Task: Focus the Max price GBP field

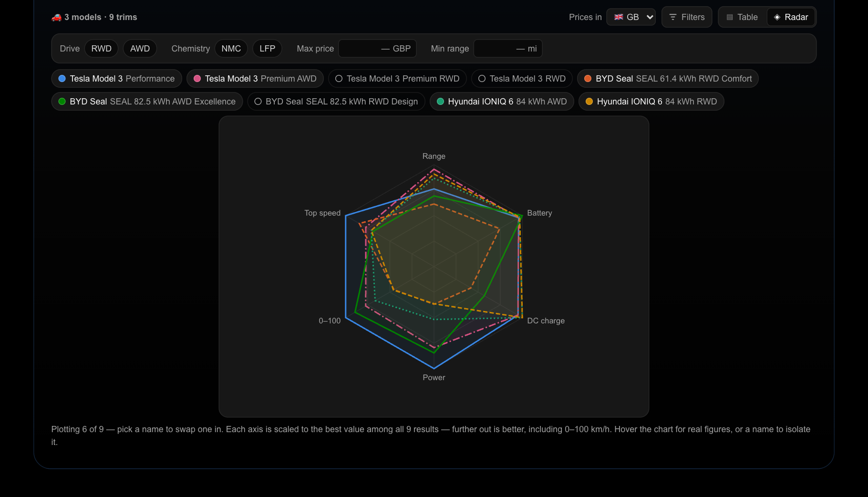Action: coord(377,49)
